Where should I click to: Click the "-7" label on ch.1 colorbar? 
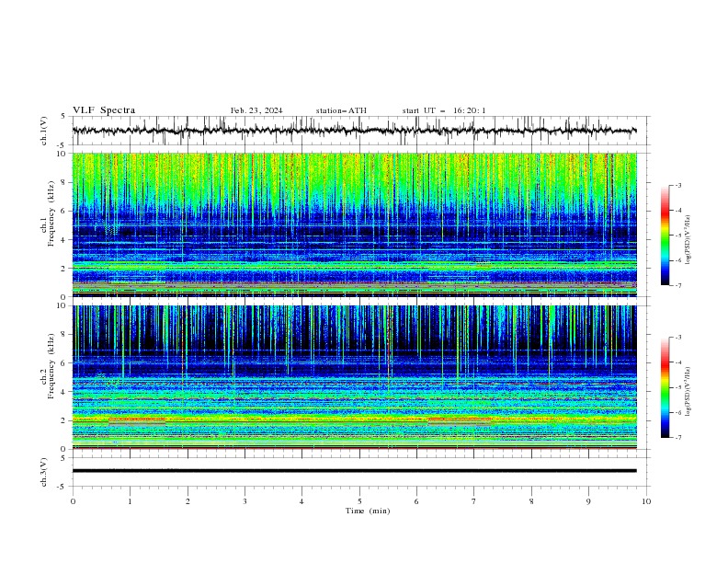tap(677, 285)
